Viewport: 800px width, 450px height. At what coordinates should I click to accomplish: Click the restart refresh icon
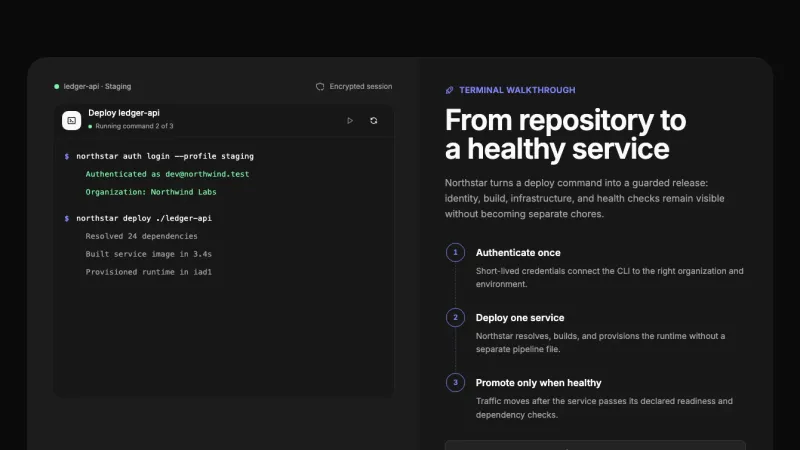tap(373, 121)
